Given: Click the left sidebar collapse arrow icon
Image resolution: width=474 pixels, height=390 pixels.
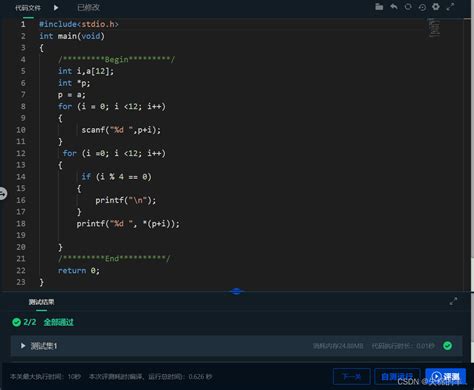Looking at the screenshot, I should 3,193.
